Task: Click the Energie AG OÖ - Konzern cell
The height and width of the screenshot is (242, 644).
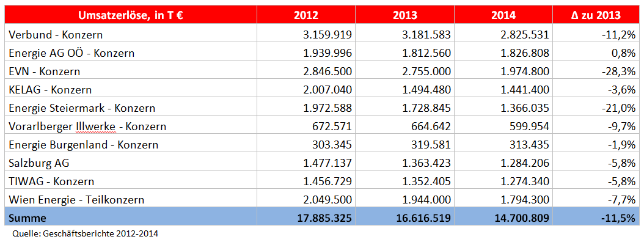Action: tap(131, 53)
